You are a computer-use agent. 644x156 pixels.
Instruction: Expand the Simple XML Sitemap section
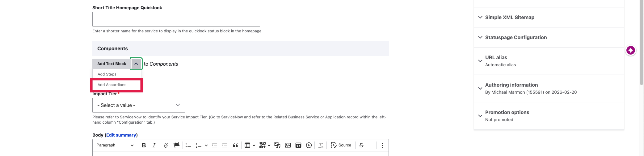click(510, 18)
